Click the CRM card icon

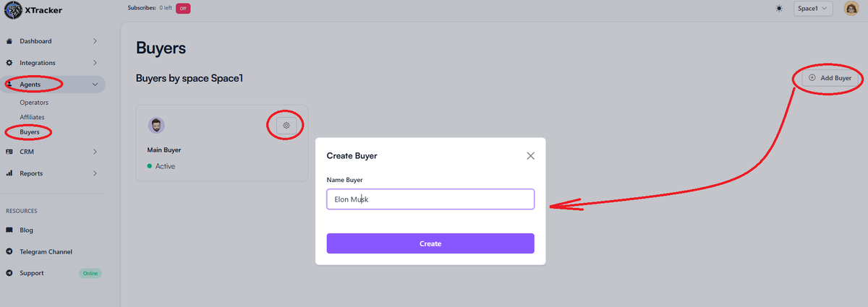pyautogui.click(x=9, y=152)
